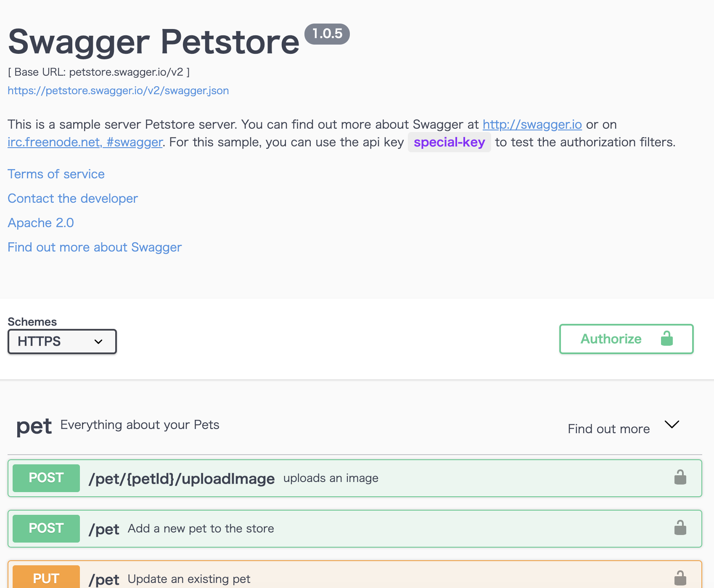The height and width of the screenshot is (588, 714).
Task: Expand POST /pet/{petId}/uploadImage operation
Action: 181,479
